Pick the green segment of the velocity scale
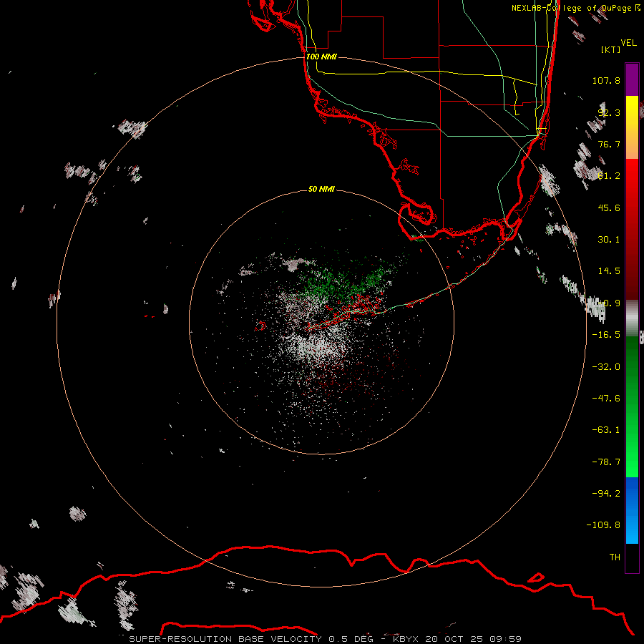 tap(632, 406)
